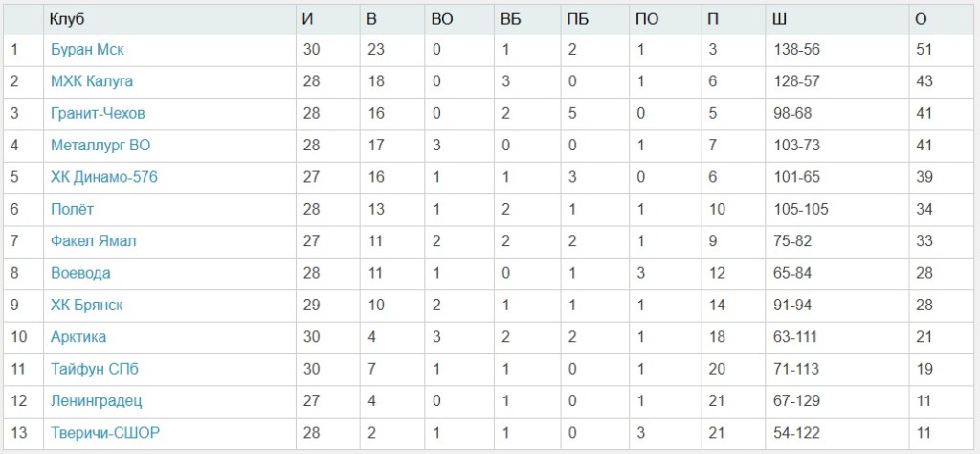Viewport: 980px width, 454px height.
Task: Open ХК Брянск club page
Action: click(86, 305)
